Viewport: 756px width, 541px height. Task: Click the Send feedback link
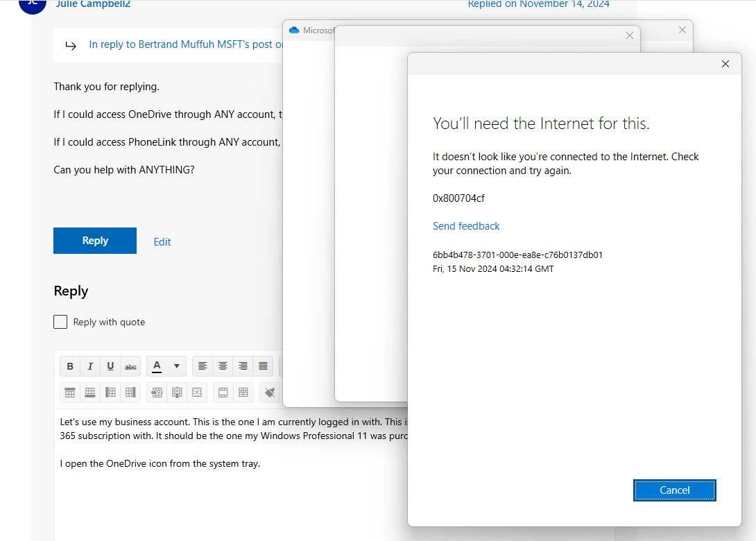coord(466,226)
